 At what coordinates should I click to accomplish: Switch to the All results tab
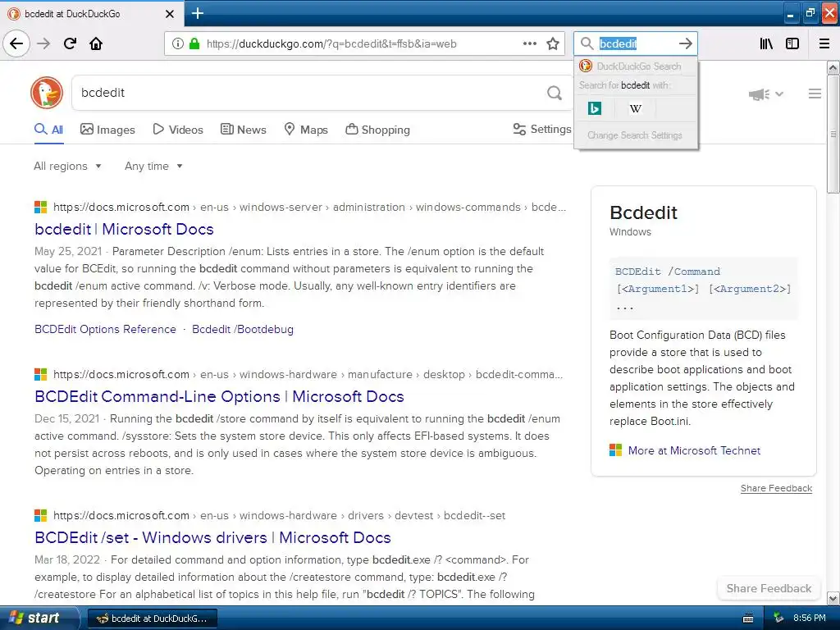pyautogui.click(x=48, y=130)
